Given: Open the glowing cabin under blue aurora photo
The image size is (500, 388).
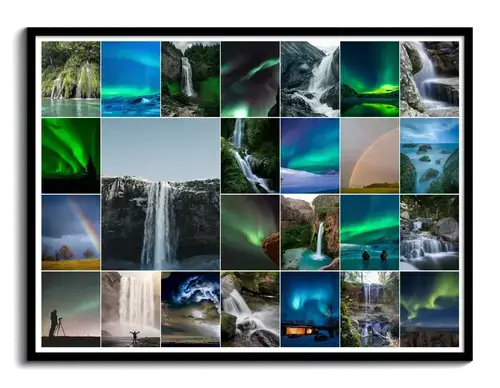Looking at the screenshot, I should pyautogui.click(x=310, y=309).
